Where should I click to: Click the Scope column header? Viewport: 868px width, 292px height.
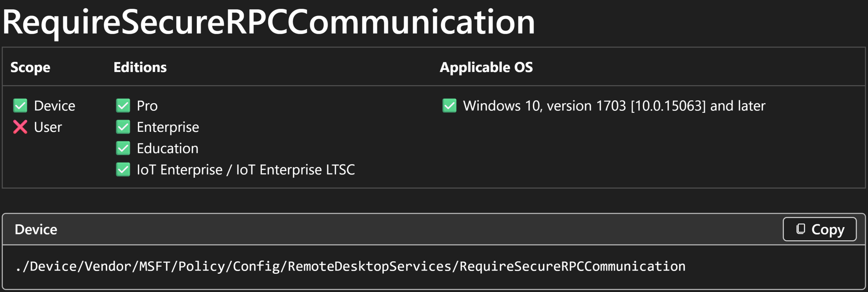30,67
